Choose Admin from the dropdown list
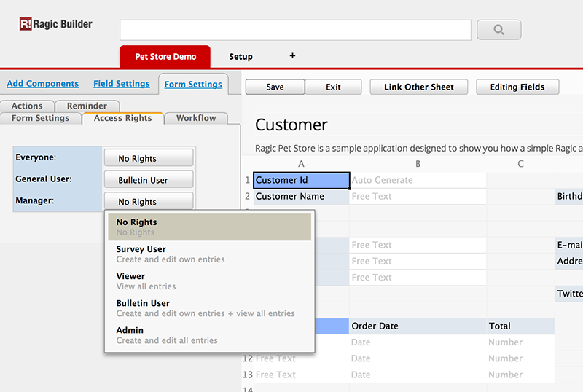The width and height of the screenshot is (583, 392). [210, 335]
